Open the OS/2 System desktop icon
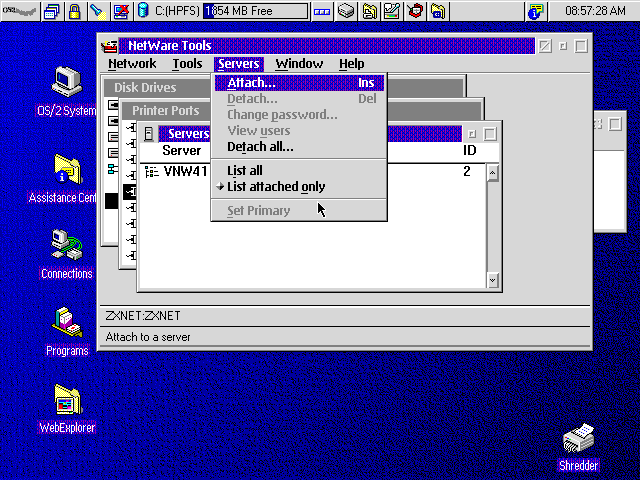This screenshot has height=480, width=640. pos(67,82)
